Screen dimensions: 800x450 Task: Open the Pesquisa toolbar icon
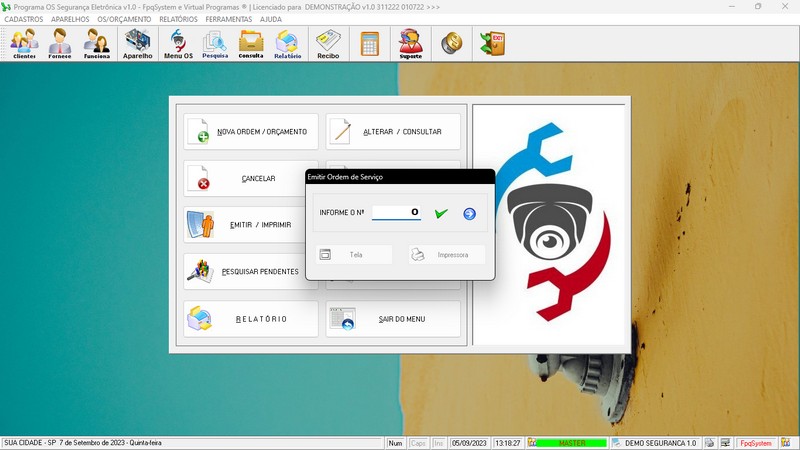[x=215, y=44]
